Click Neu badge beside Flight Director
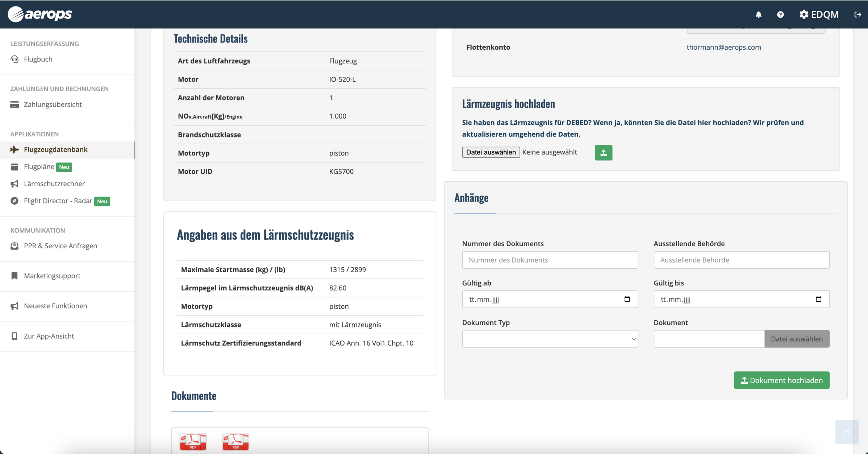 coord(102,201)
